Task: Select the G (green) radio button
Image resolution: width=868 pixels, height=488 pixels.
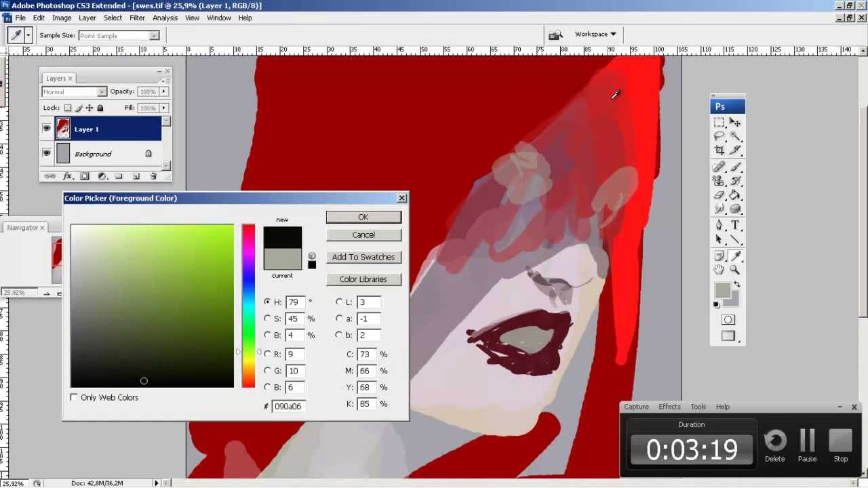Action: point(268,371)
